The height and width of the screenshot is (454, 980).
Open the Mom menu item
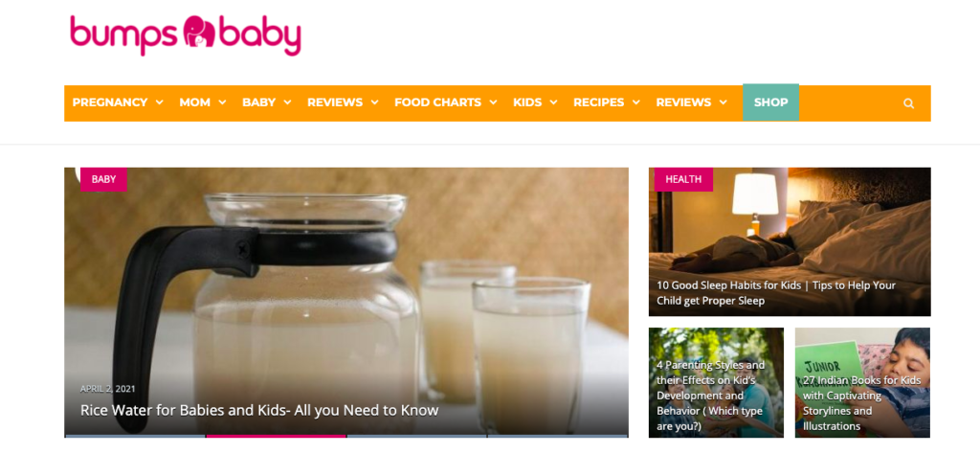click(x=195, y=102)
